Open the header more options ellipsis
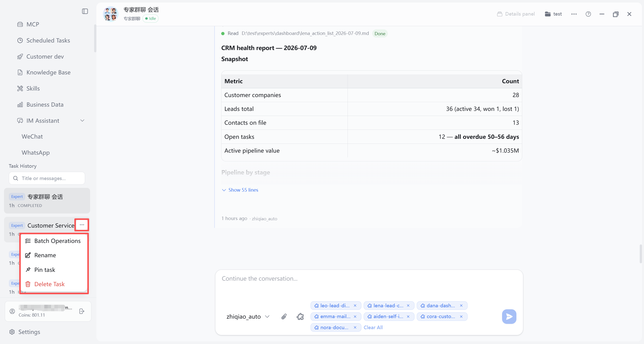The height and width of the screenshot is (344, 644). (x=574, y=14)
